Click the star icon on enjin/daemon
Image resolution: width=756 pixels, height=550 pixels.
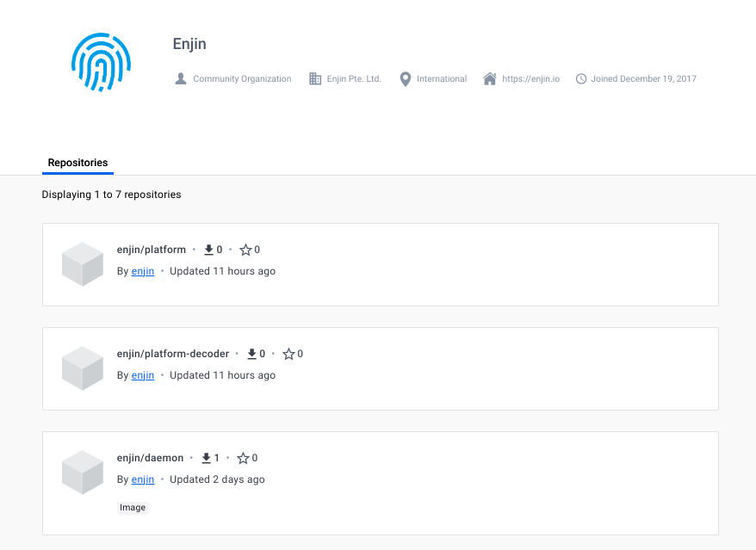tap(244, 458)
